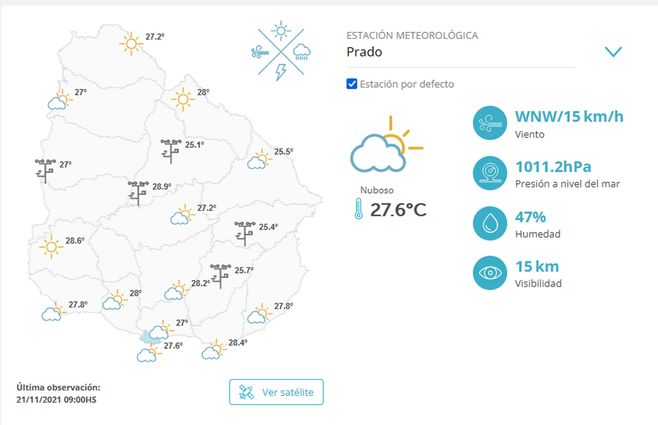Click the 27.6°C thermometer reading
The image size is (658, 425).
(x=398, y=211)
